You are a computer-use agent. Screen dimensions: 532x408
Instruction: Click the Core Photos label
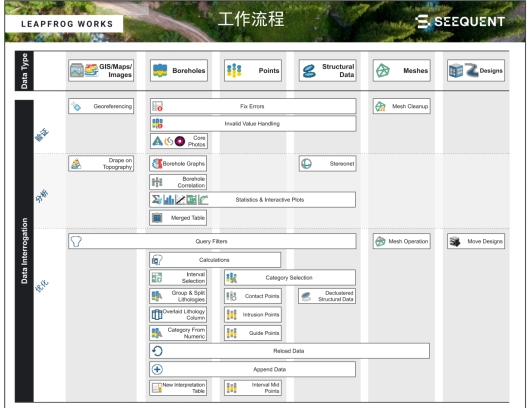196,141
